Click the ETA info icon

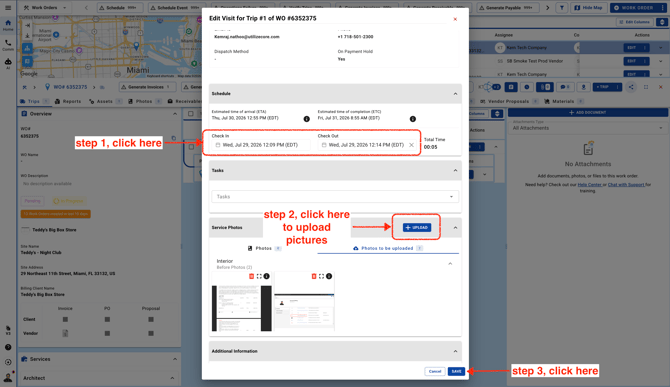pyautogui.click(x=306, y=119)
